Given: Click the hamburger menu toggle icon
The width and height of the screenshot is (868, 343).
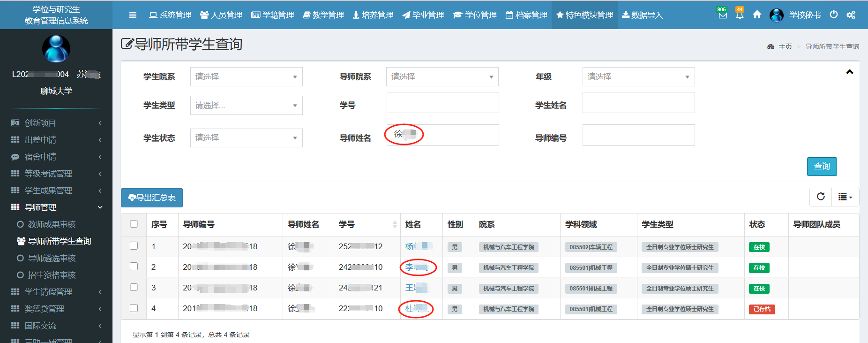Looking at the screenshot, I should point(133,15).
